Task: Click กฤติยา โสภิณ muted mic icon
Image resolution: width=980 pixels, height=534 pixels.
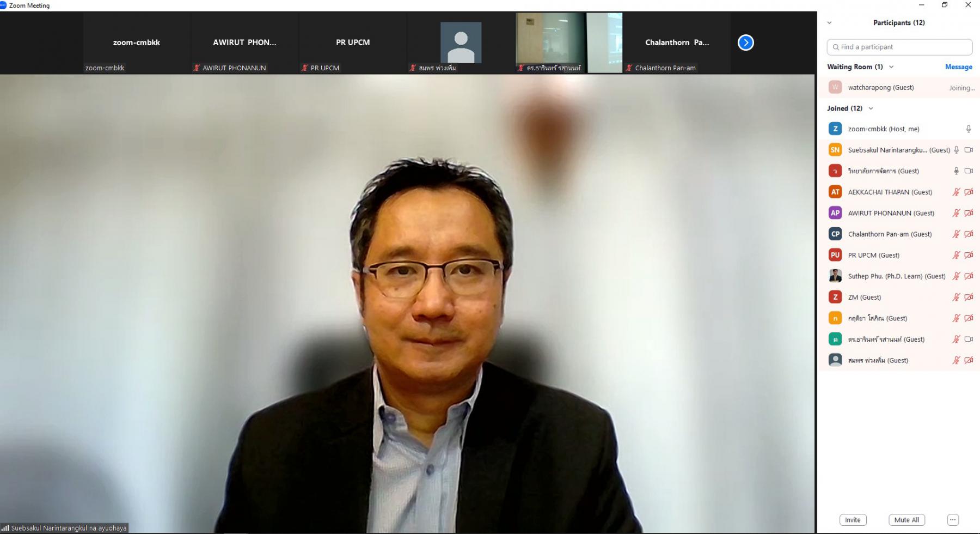Action: [956, 318]
